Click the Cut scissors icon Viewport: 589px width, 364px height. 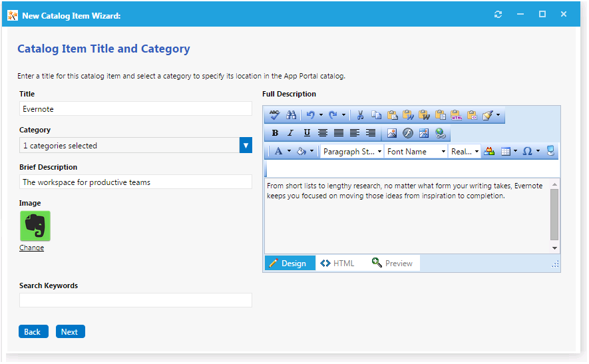coord(360,115)
